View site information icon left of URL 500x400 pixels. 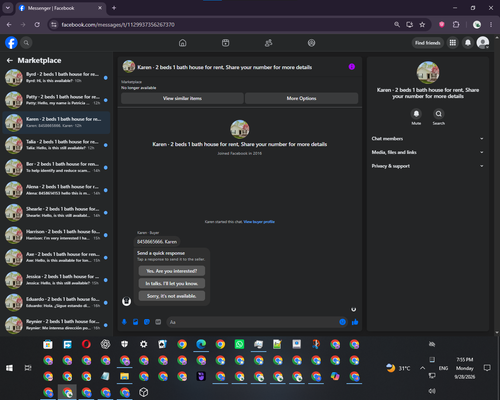pos(54,25)
